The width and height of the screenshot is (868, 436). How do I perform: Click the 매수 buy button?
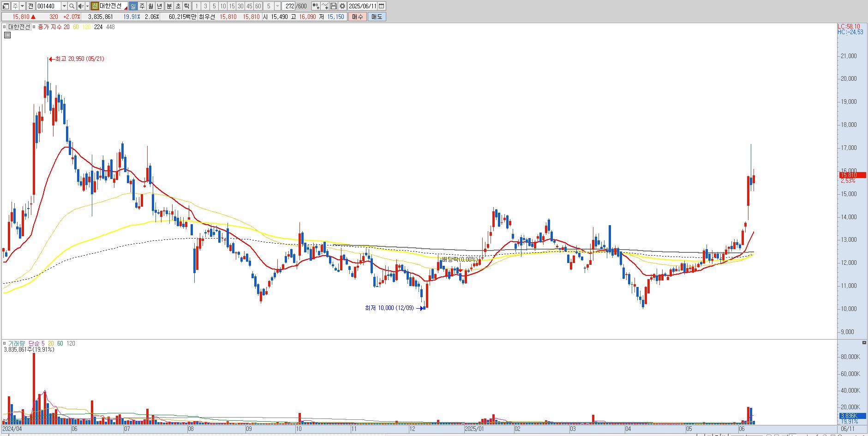point(358,17)
